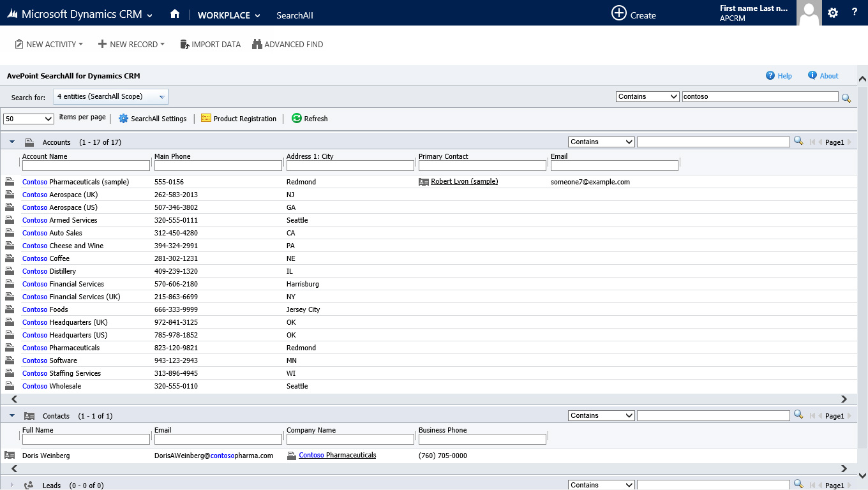Image resolution: width=868 pixels, height=490 pixels.
Task: Open the Search for entities dropdown
Action: pyautogui.click(x=111, y=97)
